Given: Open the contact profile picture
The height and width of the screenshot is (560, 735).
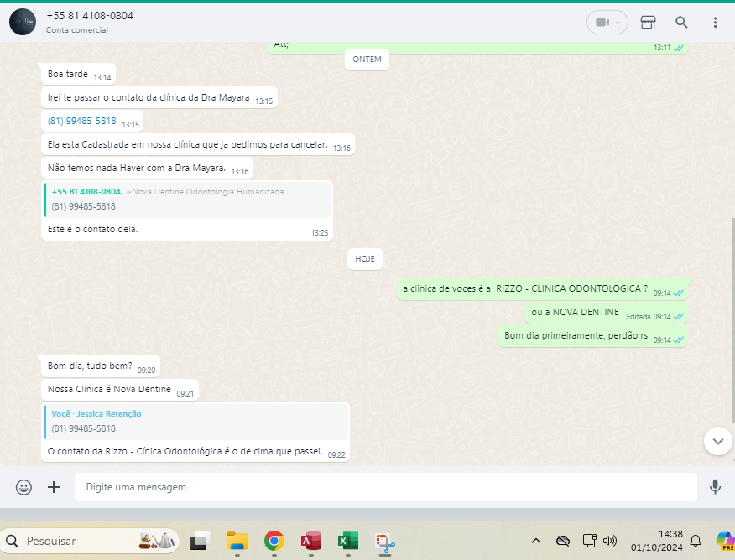Looking at the screenshot, I should (x=23, y=22).
